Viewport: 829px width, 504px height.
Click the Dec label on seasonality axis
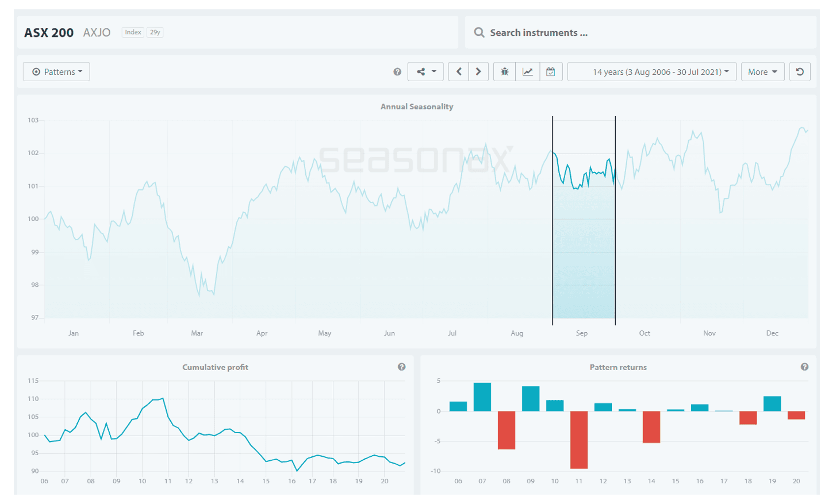772,333
